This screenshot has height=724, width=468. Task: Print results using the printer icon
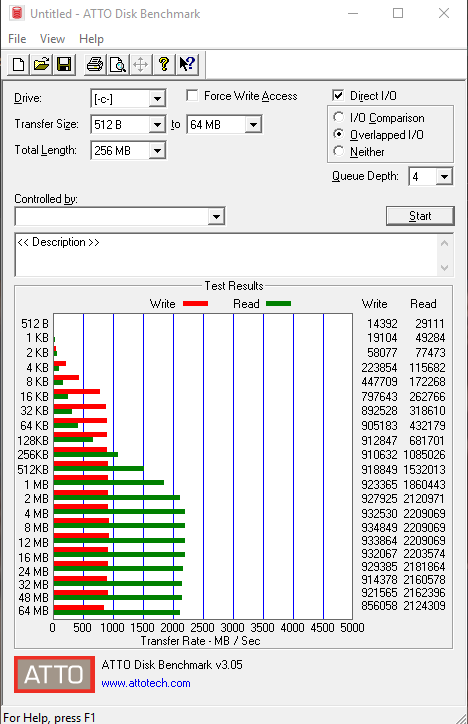[x=95, y=64]
